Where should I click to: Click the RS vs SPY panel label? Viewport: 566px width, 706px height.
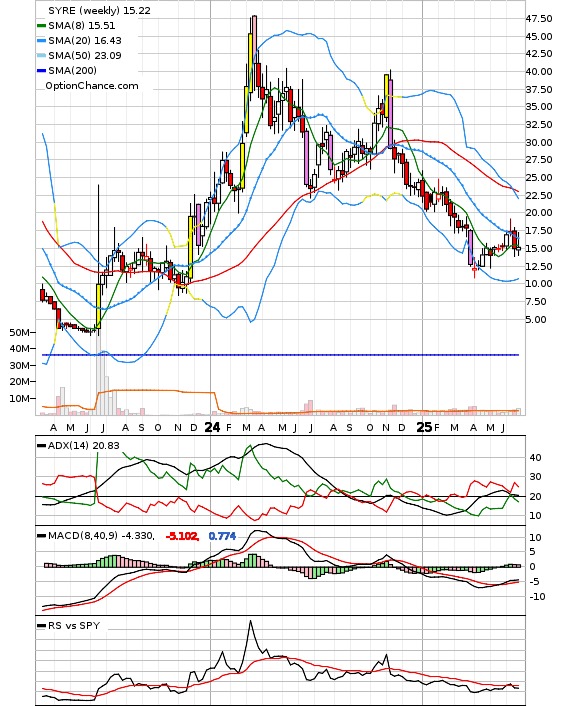coord(74,625)
